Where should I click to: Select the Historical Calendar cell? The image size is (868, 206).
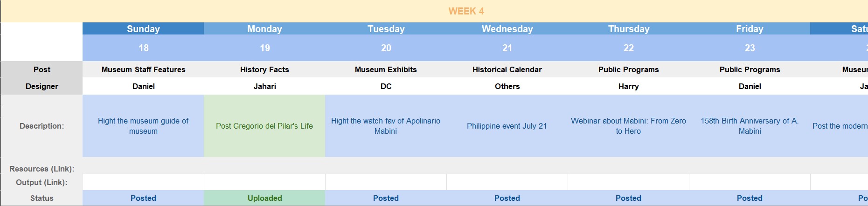(x=507, y=69)
